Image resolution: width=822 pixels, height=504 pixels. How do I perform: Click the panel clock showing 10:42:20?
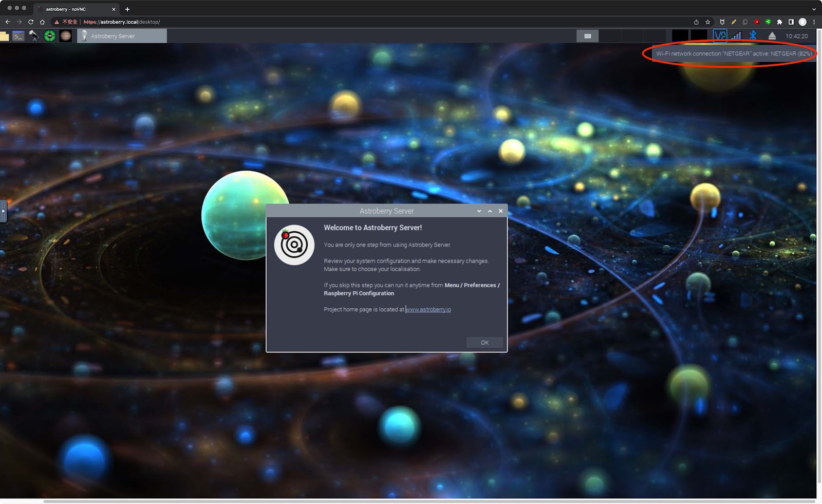[796, 36]
